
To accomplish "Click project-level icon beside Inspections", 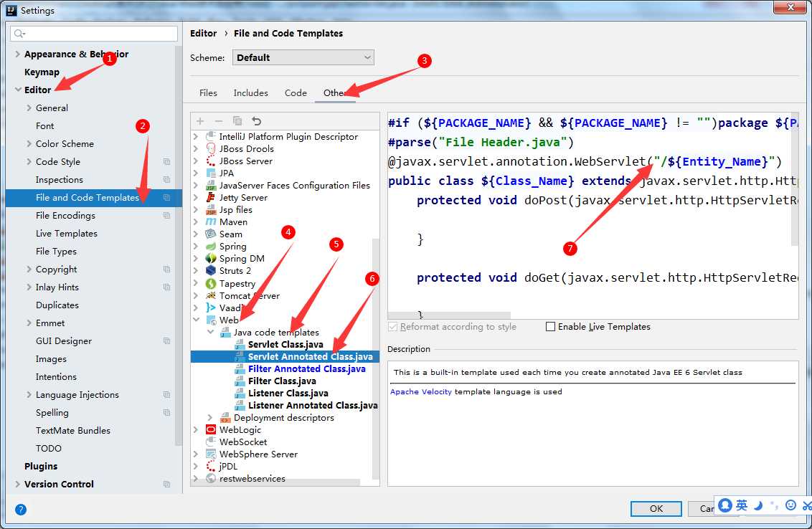I will 166,180.
